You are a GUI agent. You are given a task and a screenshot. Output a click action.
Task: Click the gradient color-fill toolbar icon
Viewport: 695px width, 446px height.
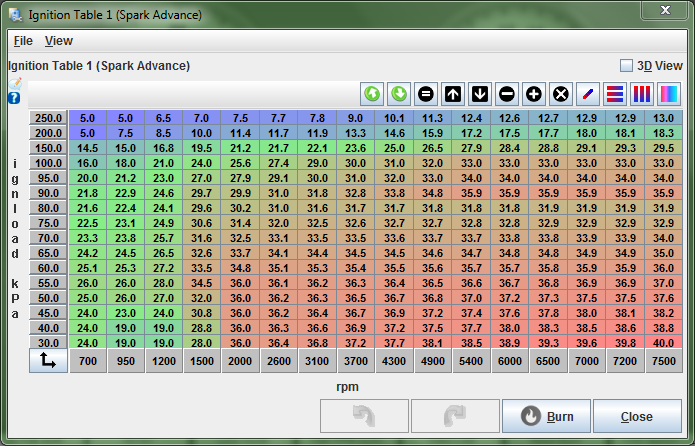pos(669,94)
